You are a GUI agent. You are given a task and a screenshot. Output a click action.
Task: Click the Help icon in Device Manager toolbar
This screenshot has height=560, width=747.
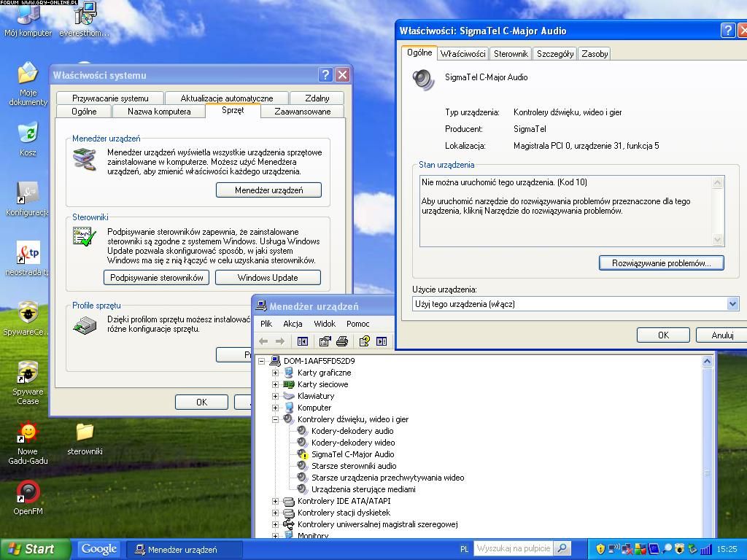(x=363, y=341)
